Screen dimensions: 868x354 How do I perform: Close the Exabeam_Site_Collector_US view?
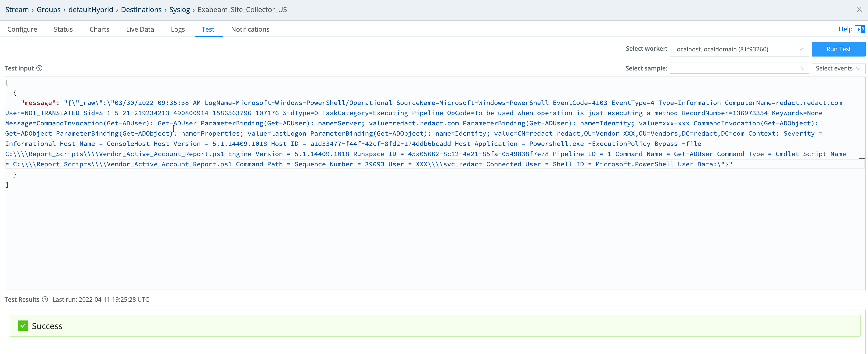[859, 9]
